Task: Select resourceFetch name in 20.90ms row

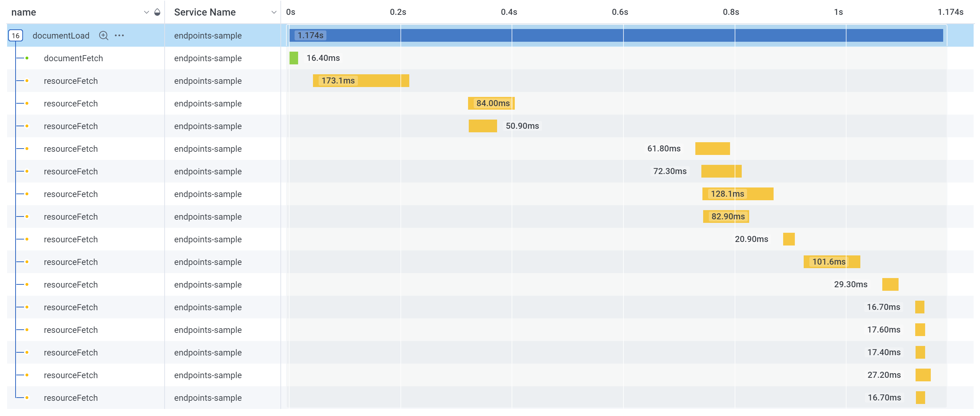Action: (71, 239)
